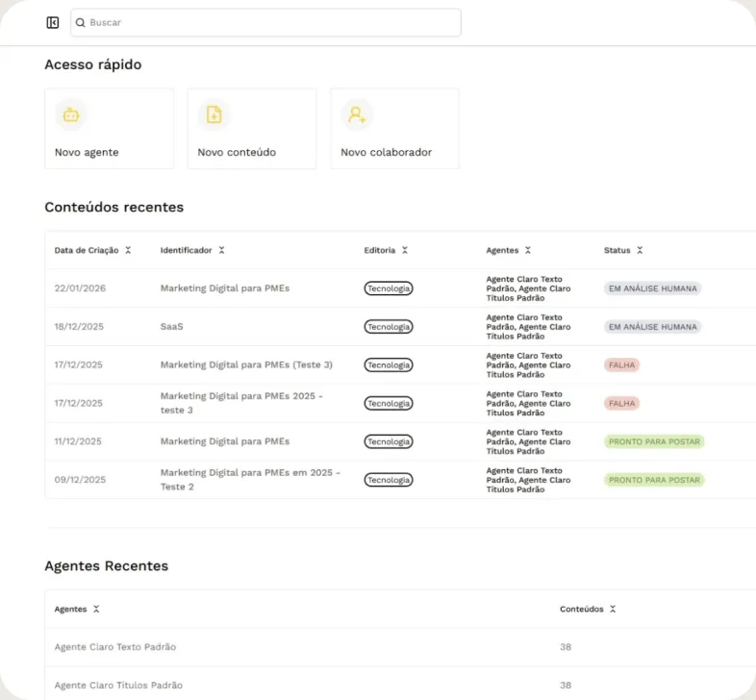
Task: Click the robot icon for Novo agente
Action: tap(71, 114)
